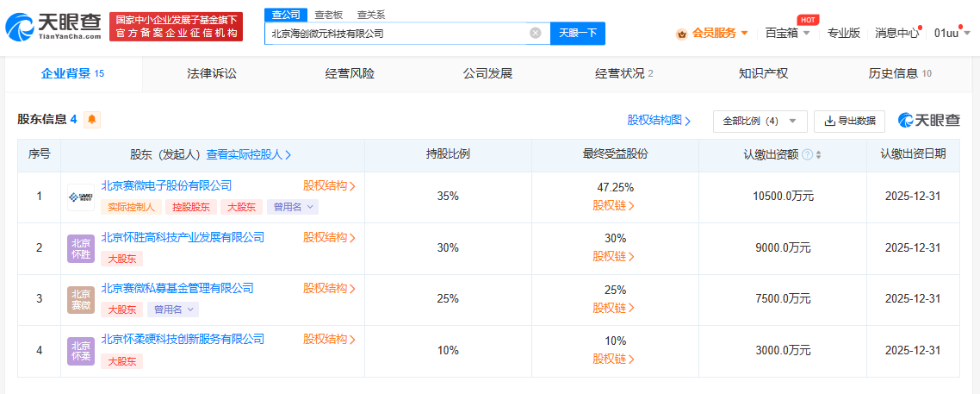Click the 天眼查 watermark logo near export

928,121
